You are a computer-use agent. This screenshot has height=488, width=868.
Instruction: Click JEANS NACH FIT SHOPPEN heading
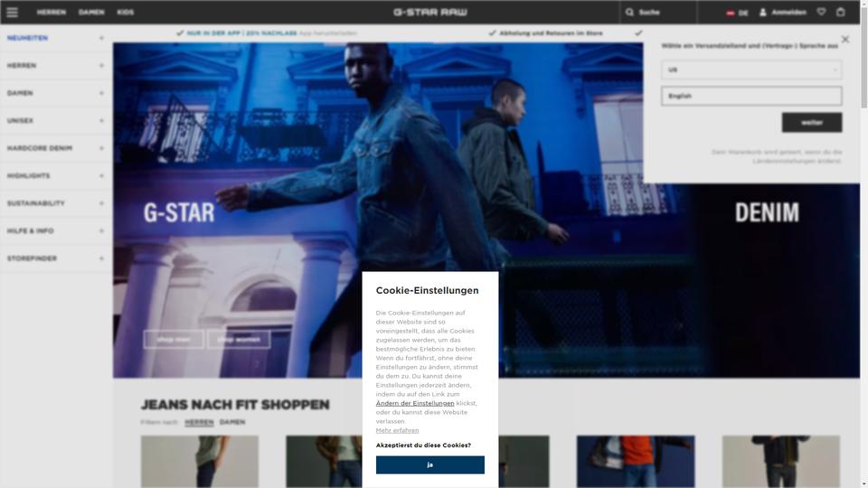pos(235,405)
